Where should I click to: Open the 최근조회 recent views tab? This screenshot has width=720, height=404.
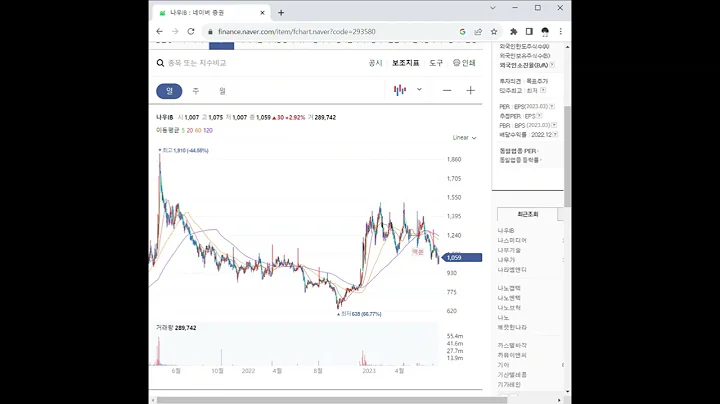pos(528,214)
